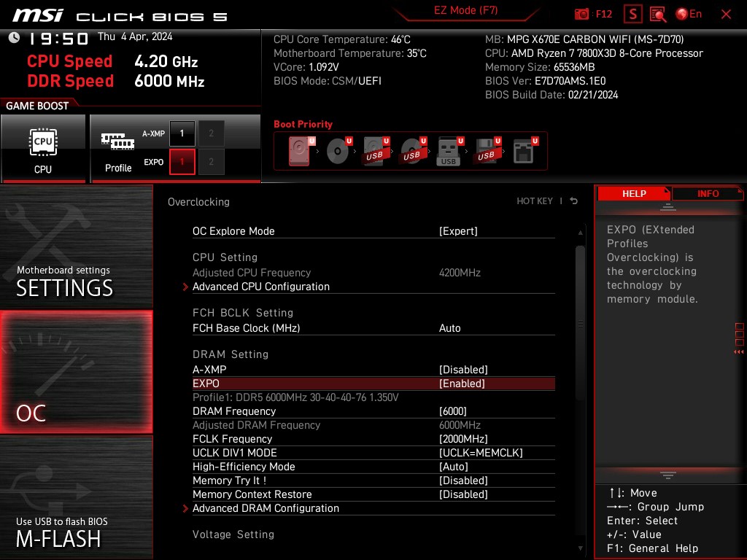Switch to the INFO tab
The height and width of the screenshot is (560, 747).
tap(708, 194)
